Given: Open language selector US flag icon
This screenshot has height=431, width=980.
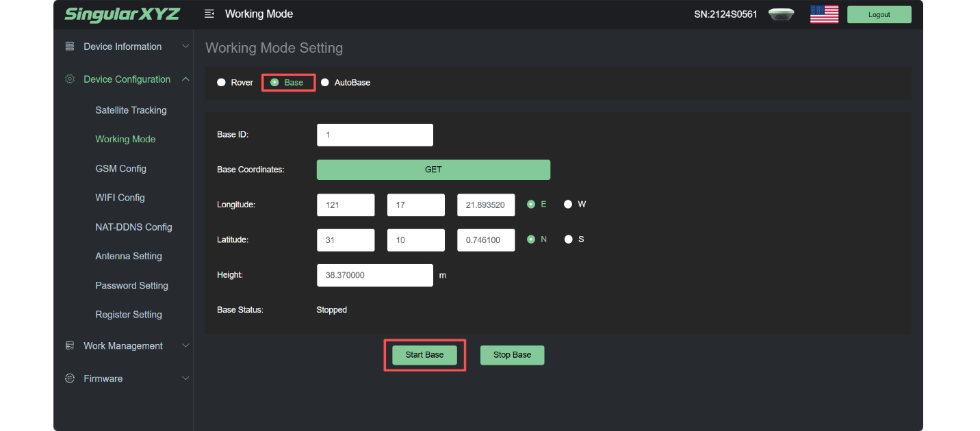Looking at the screenshot, I should (x=824, y=14).
